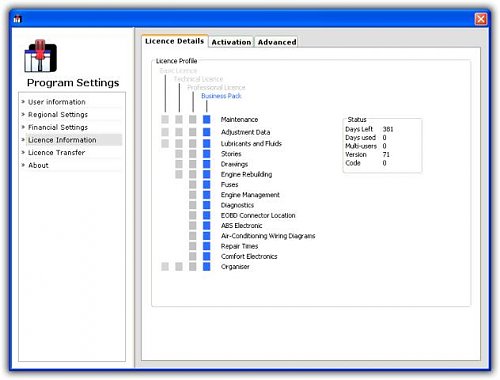500x380 pixels.
Task: Click blue square for Repair Times
Action: 207,246
